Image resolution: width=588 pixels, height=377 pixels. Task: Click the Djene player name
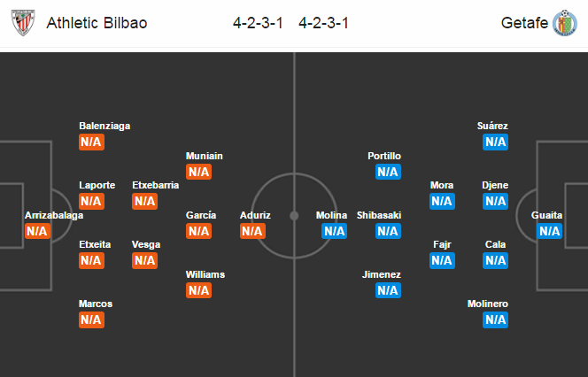pos(495,185)
